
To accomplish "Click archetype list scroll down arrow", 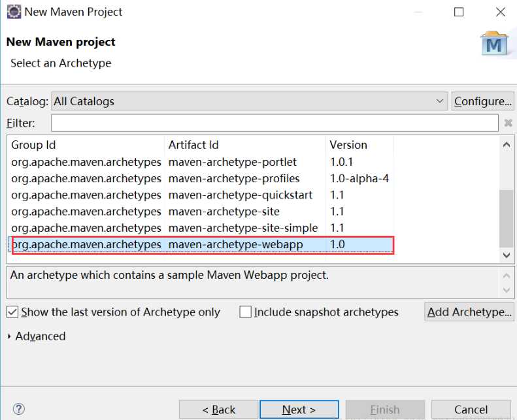I will 507,255.
